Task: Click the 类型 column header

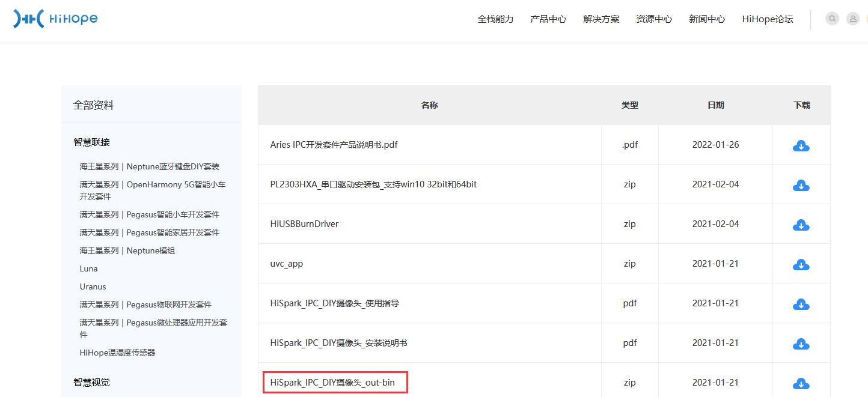Action: point(630,105)
